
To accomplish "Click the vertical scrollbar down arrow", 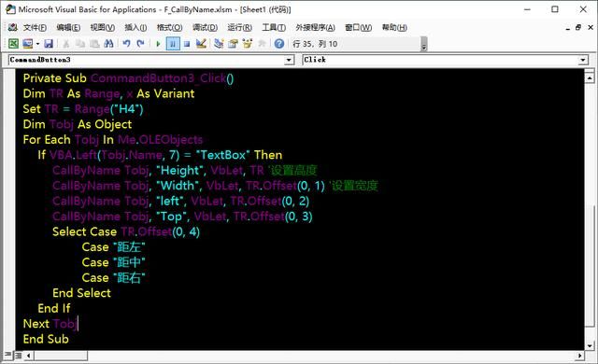I will click(590, 345).
